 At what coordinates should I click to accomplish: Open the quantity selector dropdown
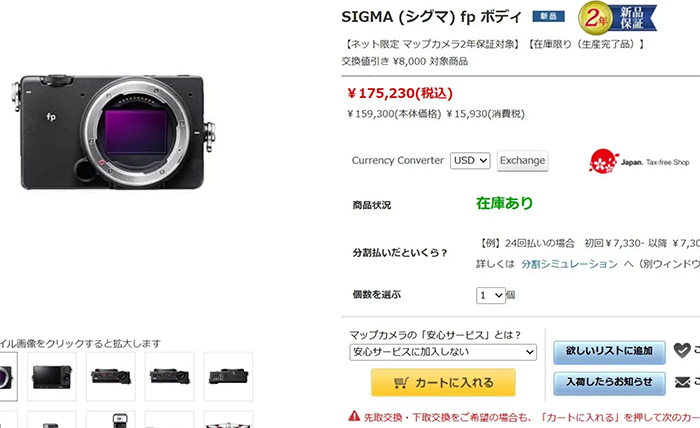point(490,295)
